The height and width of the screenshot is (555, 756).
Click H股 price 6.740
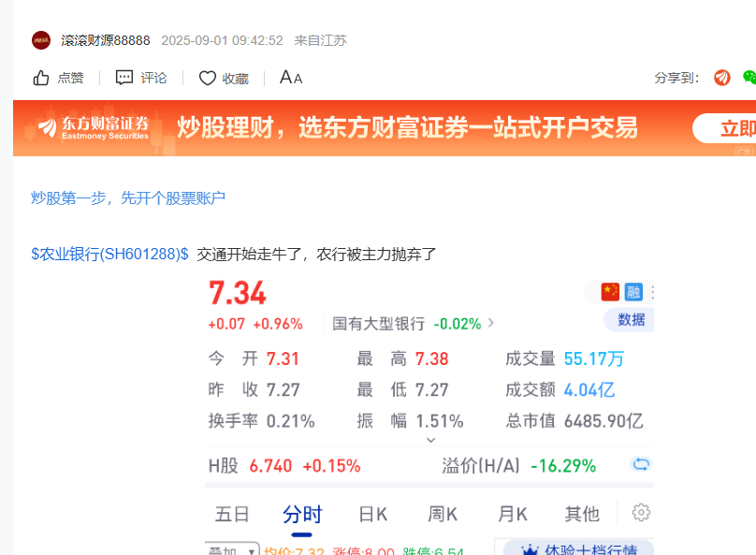pyautogui.click(x=270, y=466)
